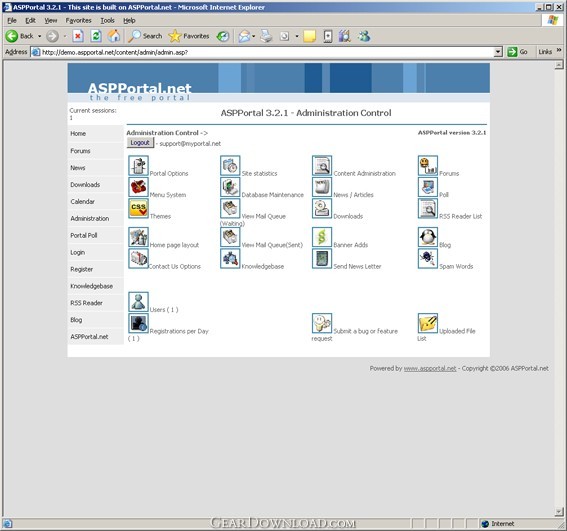Open the View menu

51,21
